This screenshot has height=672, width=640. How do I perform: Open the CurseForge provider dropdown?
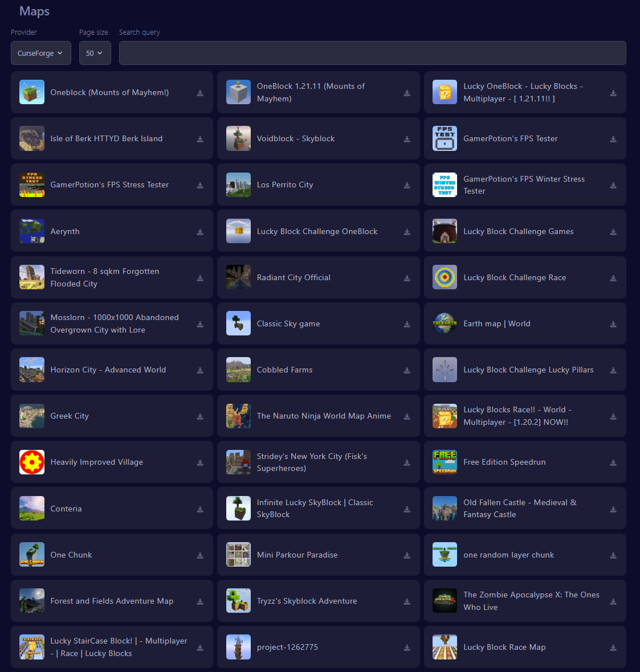tap(40, 53)
